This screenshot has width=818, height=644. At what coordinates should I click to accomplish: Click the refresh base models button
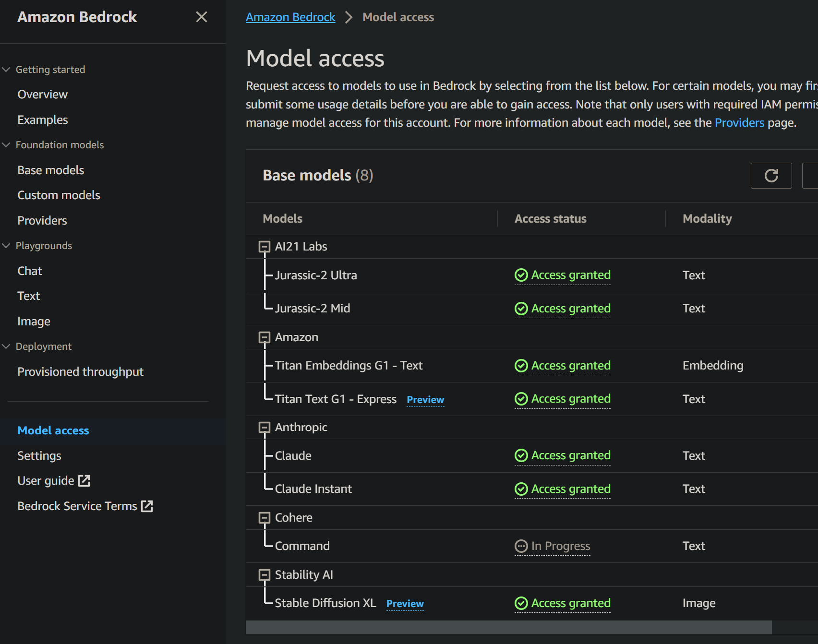pos(771,176)
